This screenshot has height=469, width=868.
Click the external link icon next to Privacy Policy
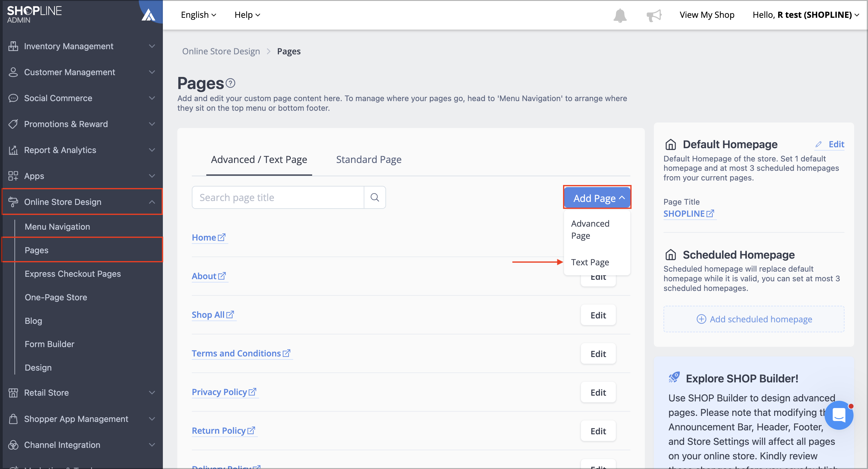[252, 392]
